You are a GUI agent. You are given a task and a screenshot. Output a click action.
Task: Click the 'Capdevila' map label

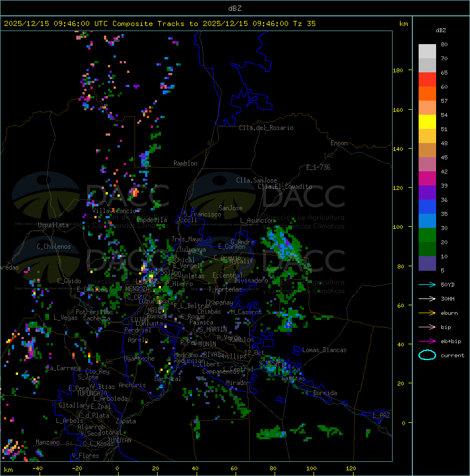(152, 220)
